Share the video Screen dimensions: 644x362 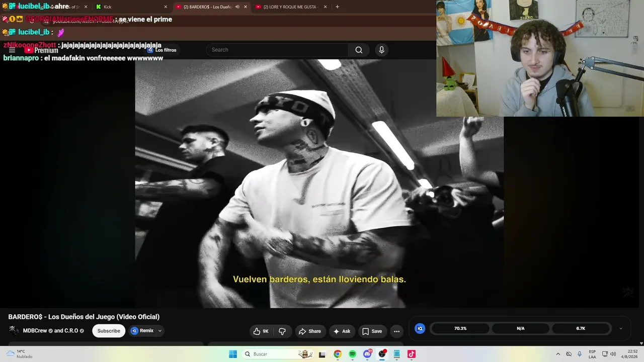coord(309,331)
